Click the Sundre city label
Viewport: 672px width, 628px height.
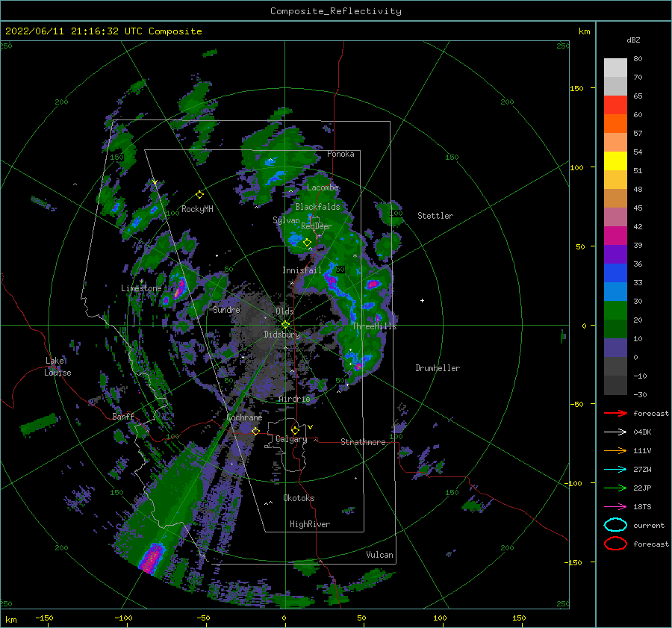[227, 309]
